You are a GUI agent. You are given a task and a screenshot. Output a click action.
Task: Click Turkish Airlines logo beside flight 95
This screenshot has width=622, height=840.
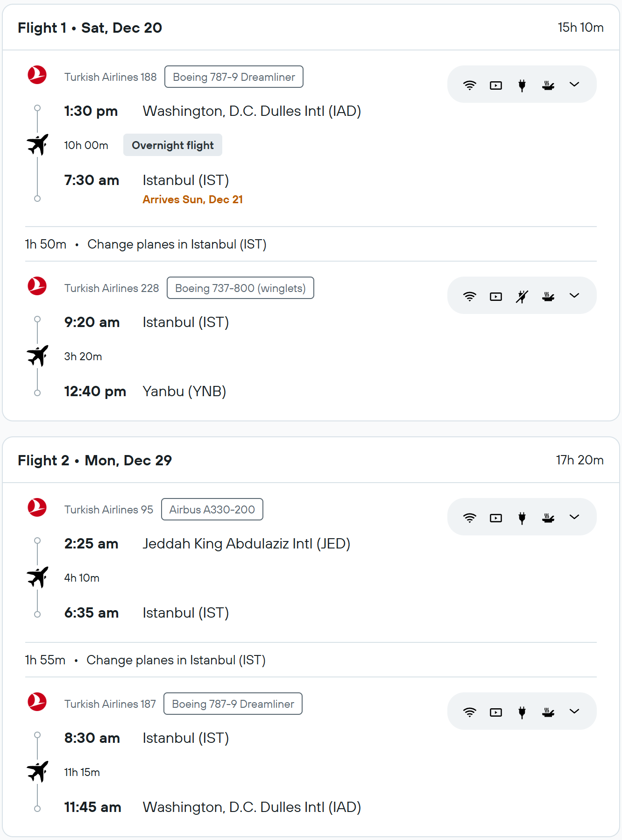37,507
